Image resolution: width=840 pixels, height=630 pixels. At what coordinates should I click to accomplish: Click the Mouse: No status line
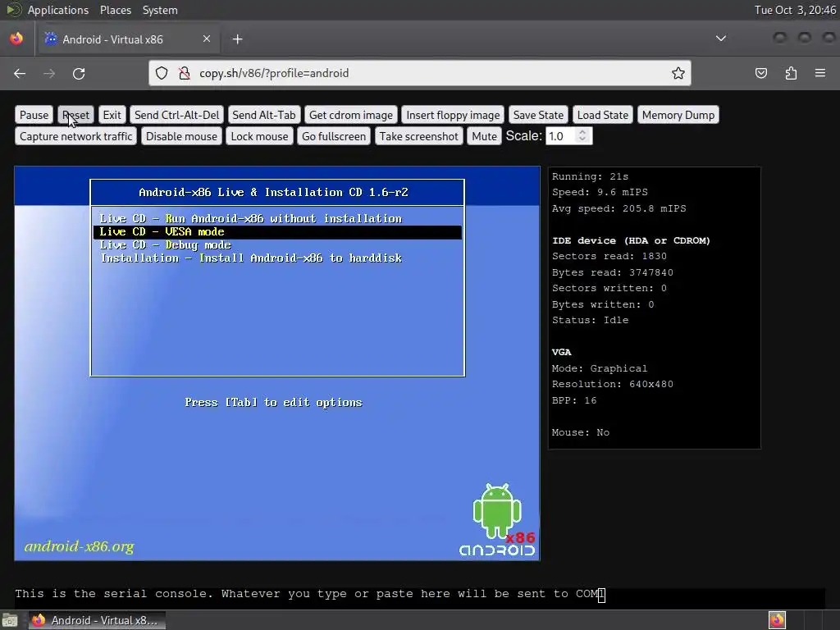click(581, 432)
